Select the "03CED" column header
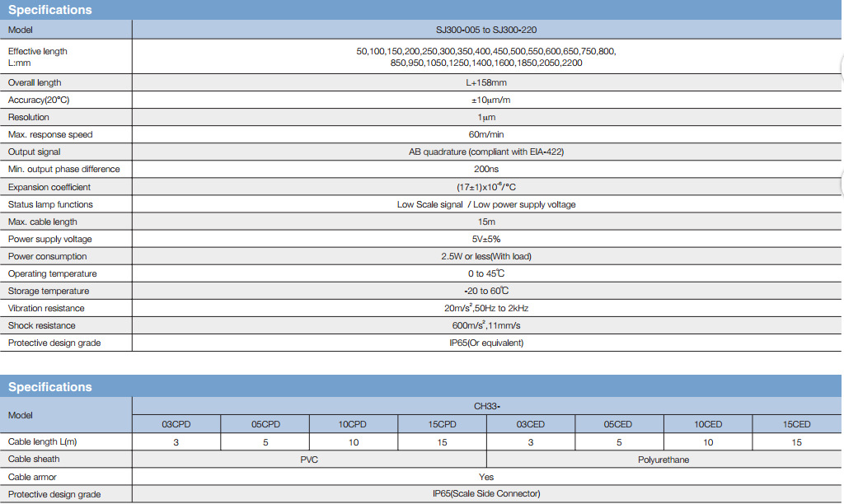 tap(530, 424)
